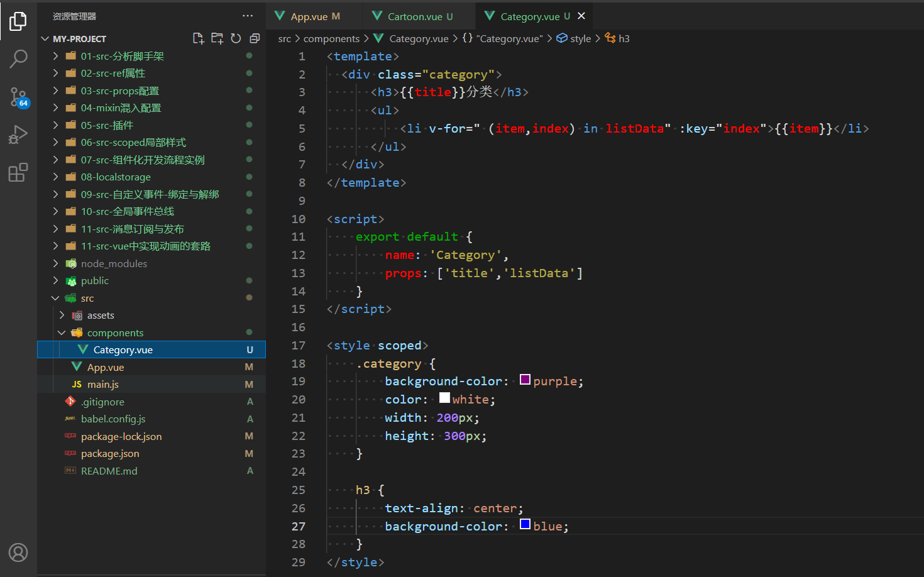Click the h3 symbol icon in breadcrumb

coord(610,38)
